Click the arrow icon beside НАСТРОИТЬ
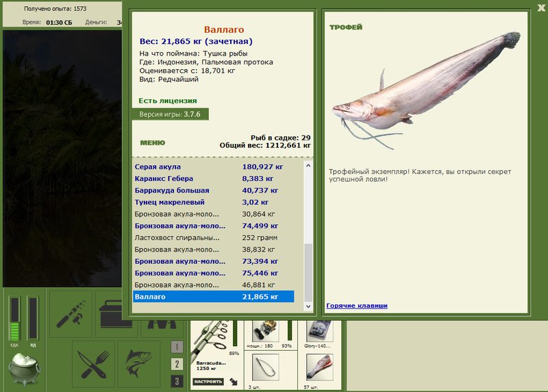The width and height of the screenshot is (548, 392). coord(234,382)
